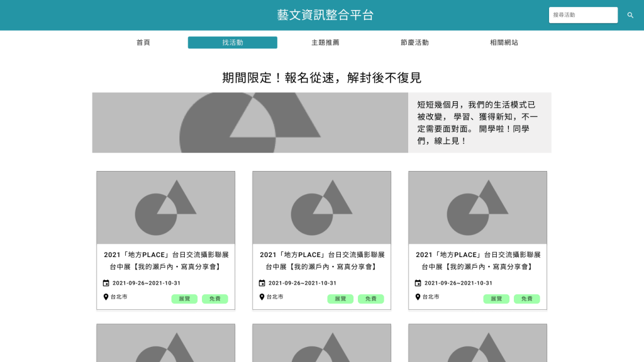Select the 展覽 tag on right card
The image size is (644, 362).
coord(496,299)
